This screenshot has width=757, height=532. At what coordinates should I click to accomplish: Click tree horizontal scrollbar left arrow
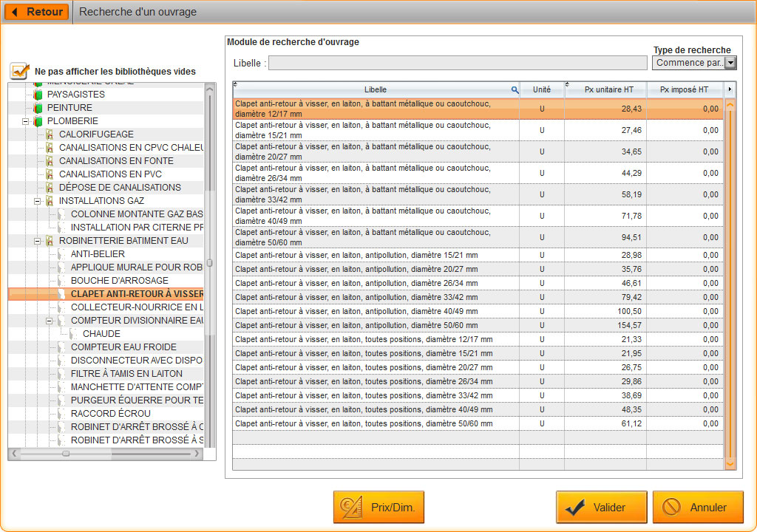14,454
